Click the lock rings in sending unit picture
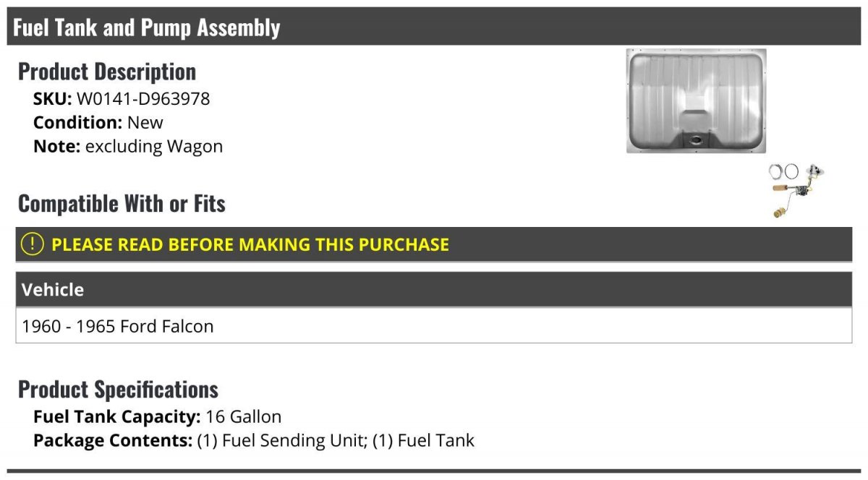 pyautogui.click(x=783, y=171)
